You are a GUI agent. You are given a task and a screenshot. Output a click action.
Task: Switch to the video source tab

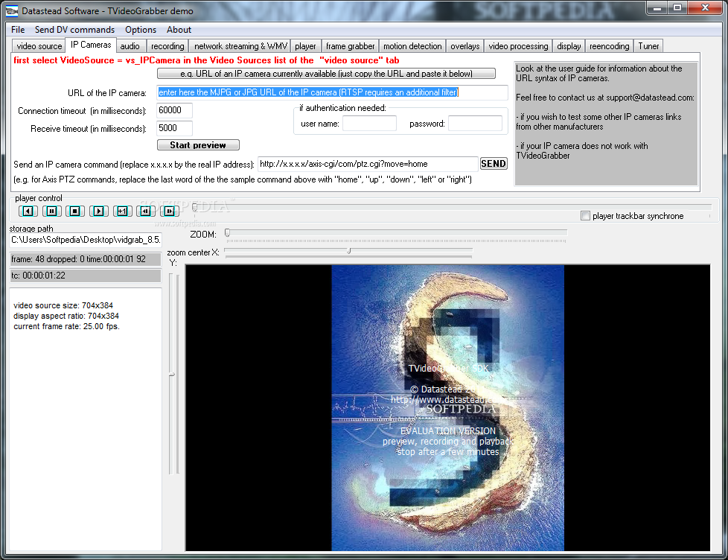click(x=39, y=46)
